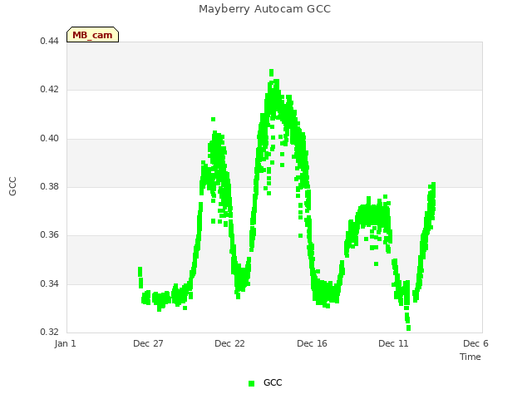The image size is (532, 399).
Task: Click the Dec 27 x-axis label
Action: coord(148,343)
